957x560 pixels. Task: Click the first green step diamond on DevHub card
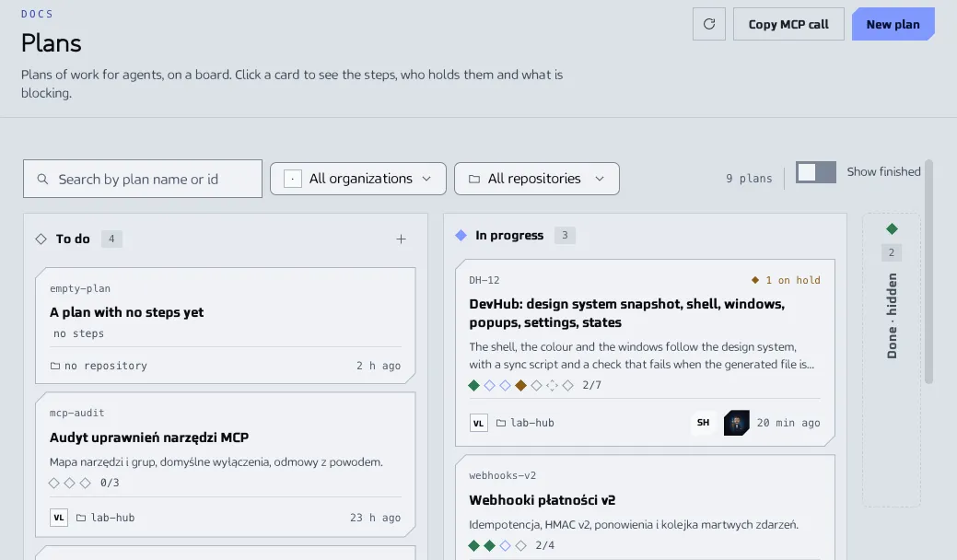474,386
